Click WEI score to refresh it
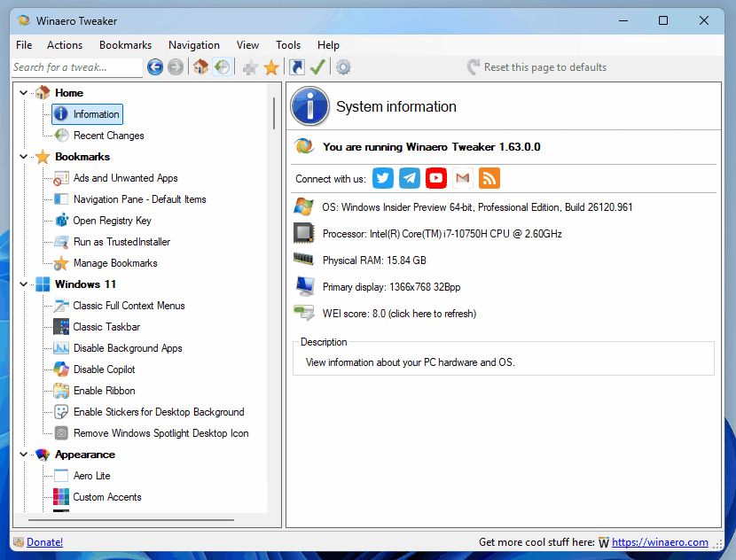This screenshot has height=560, width=736. coord(398,314)
